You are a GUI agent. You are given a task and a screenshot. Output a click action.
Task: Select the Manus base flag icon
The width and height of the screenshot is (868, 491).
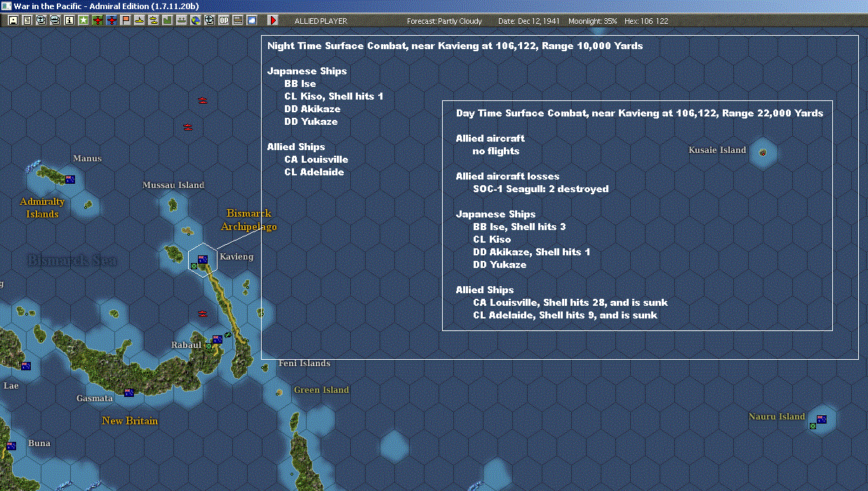point(70,180)
